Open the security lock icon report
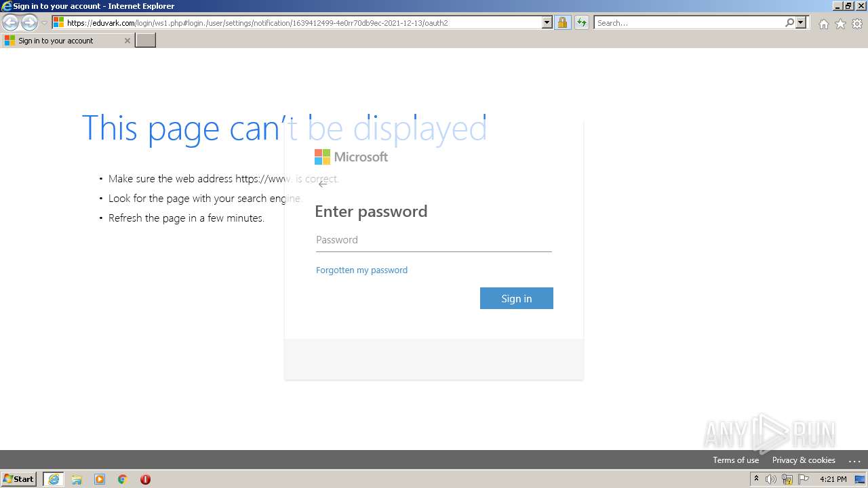 pos(562,23)
